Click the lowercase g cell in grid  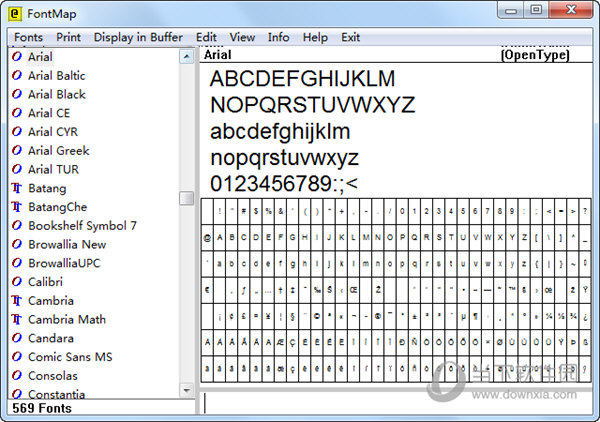click(x=292, y=264)
